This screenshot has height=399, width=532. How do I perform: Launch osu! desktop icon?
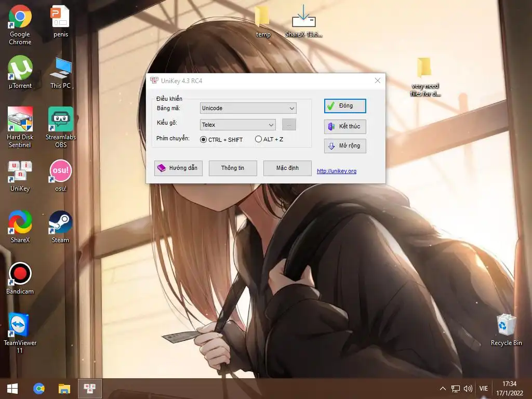[x=61, y=176]
